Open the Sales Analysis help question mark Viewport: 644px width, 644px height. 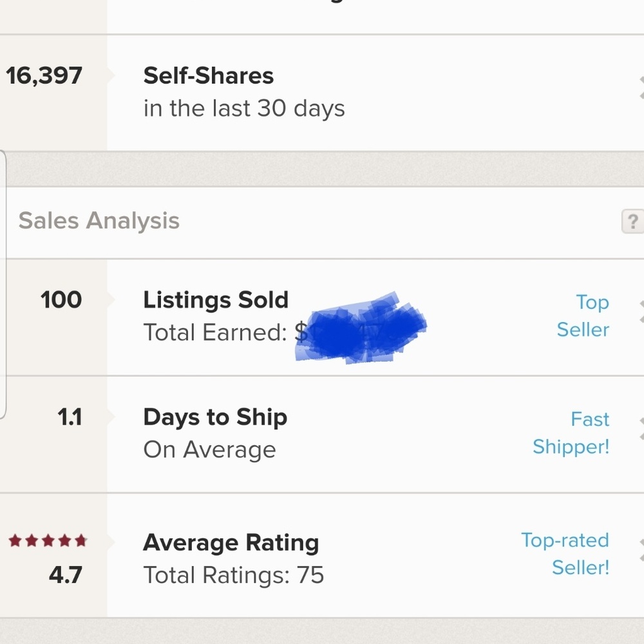[x=632, y=222]
